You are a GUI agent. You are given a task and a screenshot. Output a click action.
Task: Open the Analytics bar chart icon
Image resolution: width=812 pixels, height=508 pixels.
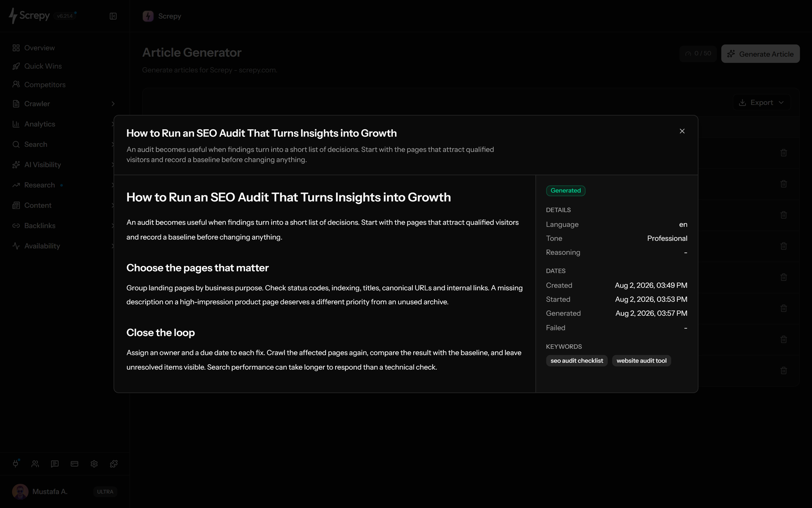[x=16, y=124]
